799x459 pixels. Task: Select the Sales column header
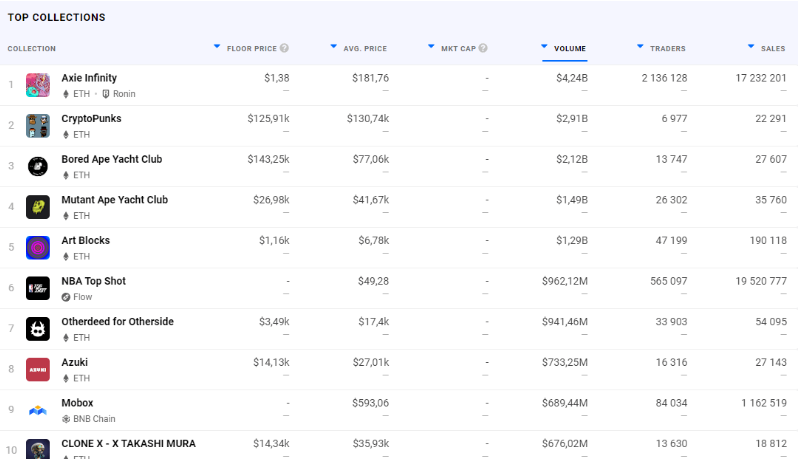tap(773, 48)
